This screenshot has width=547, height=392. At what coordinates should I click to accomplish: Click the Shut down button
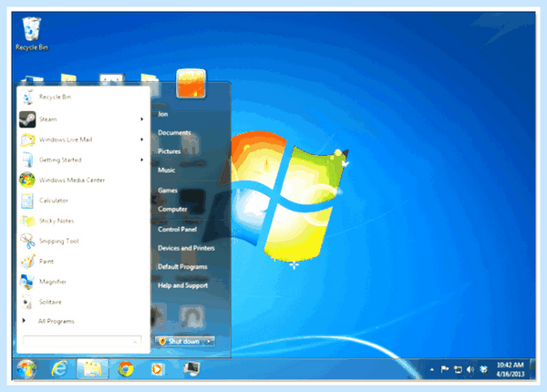(180, 342)
